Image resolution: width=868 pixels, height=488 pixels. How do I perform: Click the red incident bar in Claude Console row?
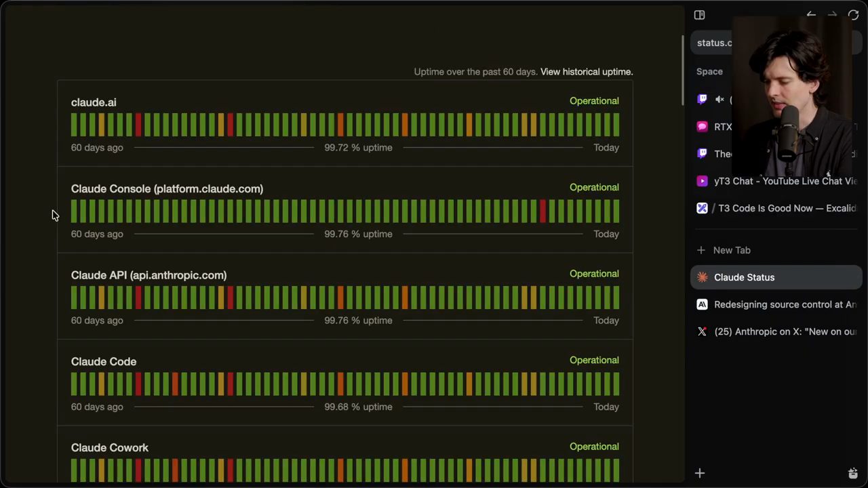[542, 211]
